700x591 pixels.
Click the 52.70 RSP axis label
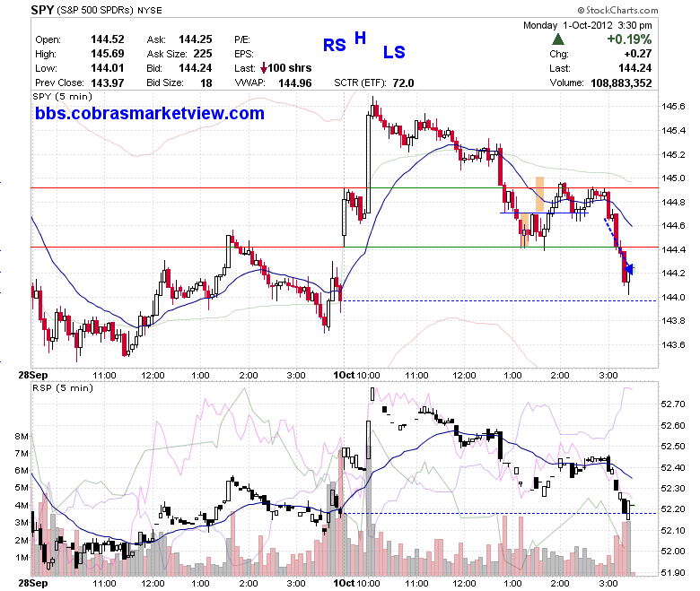coord(673,404)
